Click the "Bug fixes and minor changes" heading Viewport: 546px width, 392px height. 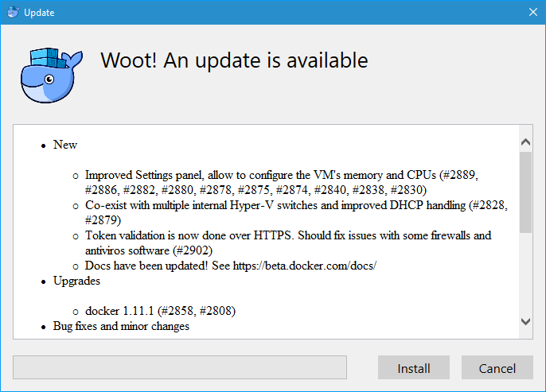[x=121, y=326]
